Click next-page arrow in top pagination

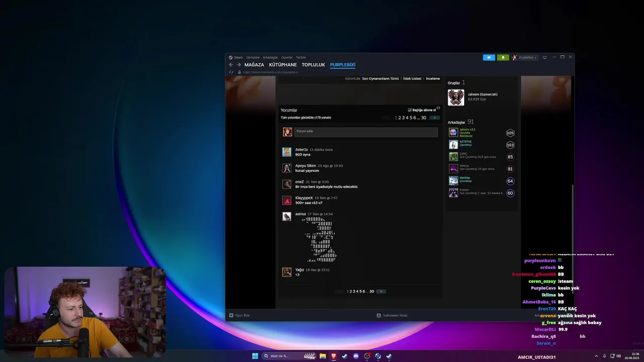pyautogui.click(x=435, y=118)
